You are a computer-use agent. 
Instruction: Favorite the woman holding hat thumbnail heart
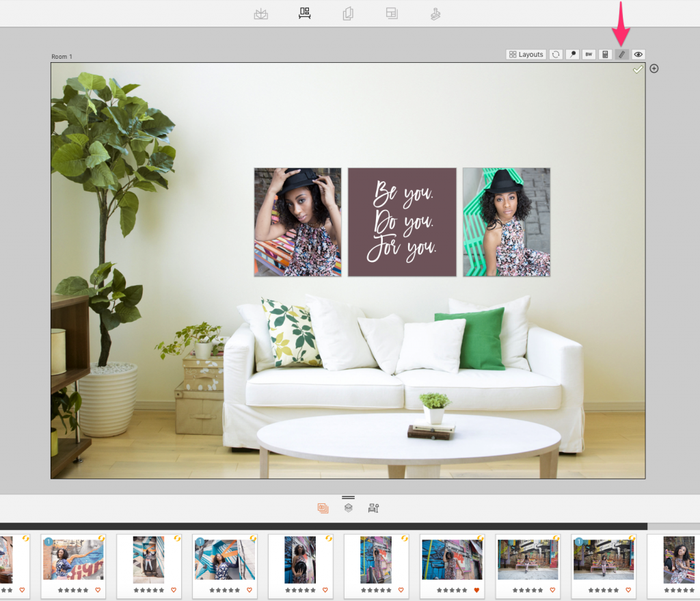[x=325, y=590]
